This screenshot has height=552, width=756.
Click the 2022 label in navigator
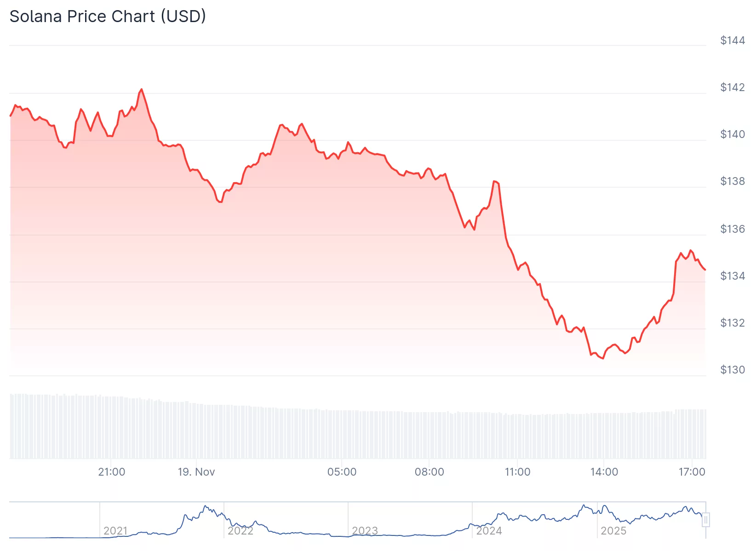[x=241, y=531]
